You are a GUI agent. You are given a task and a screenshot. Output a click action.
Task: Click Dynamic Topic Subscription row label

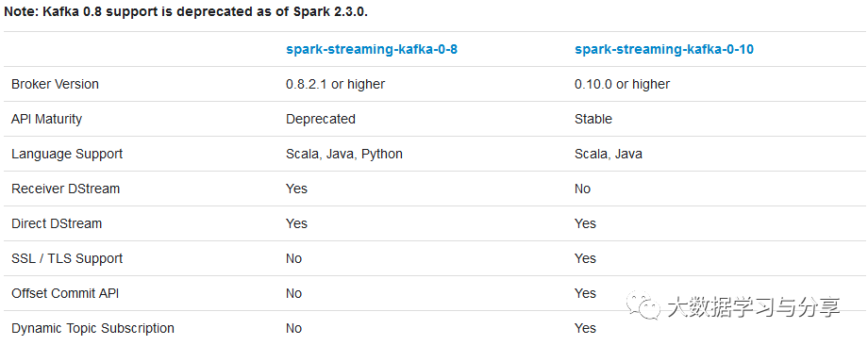(92, 328)
